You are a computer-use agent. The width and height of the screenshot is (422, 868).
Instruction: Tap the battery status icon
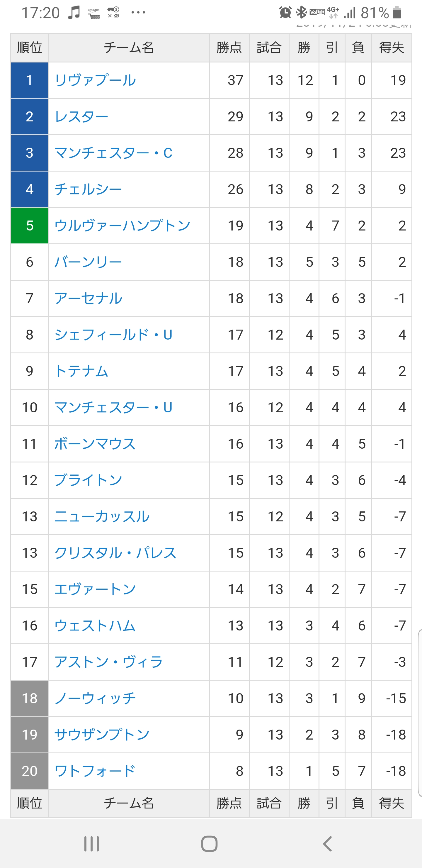click(397, 13)
